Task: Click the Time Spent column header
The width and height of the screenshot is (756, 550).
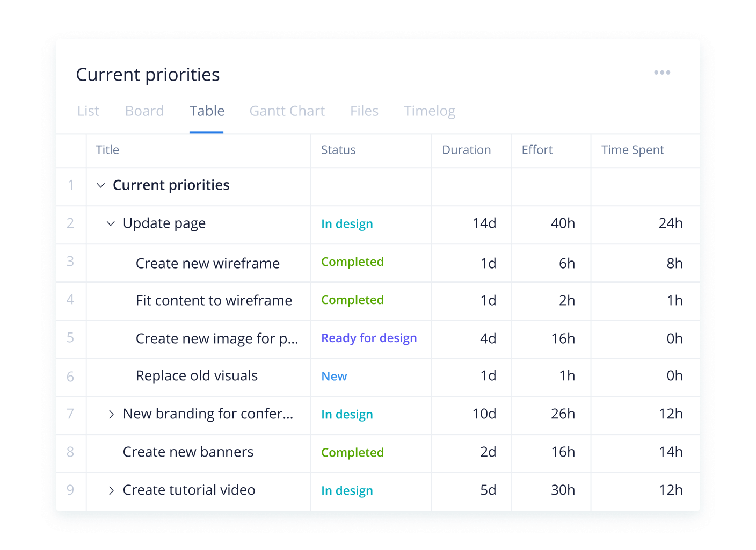Action: [x=633, y=150]
